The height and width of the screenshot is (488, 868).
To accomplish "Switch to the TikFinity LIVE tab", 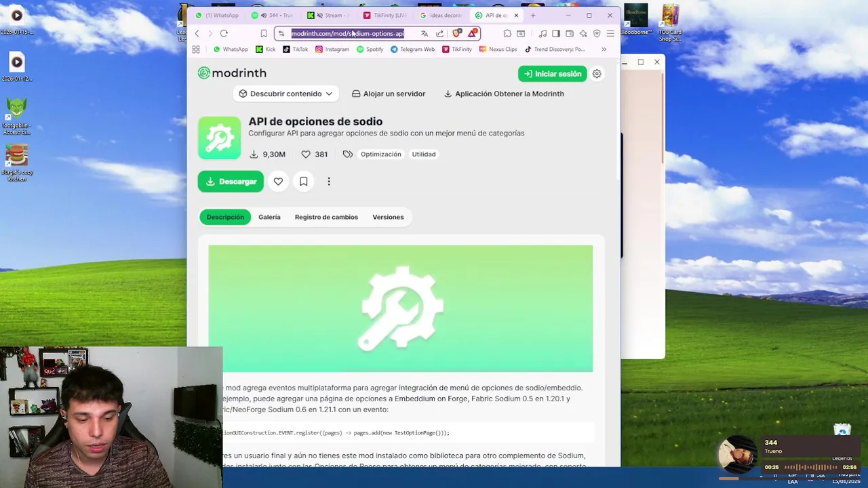I will tap(385, 15).
